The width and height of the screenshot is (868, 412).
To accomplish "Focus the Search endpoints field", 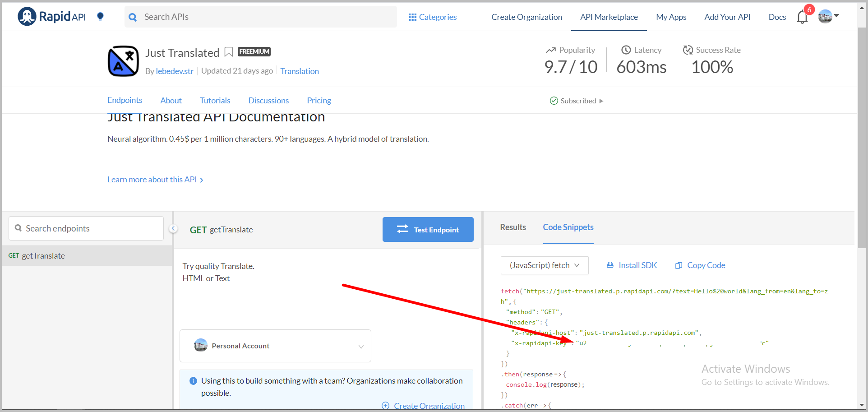I will (x=86, y=228).
